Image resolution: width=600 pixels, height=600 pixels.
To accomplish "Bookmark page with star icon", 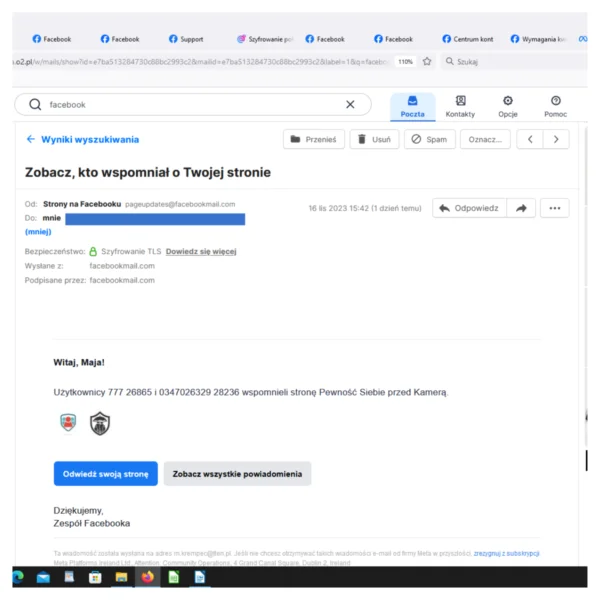I will (427, 61).
